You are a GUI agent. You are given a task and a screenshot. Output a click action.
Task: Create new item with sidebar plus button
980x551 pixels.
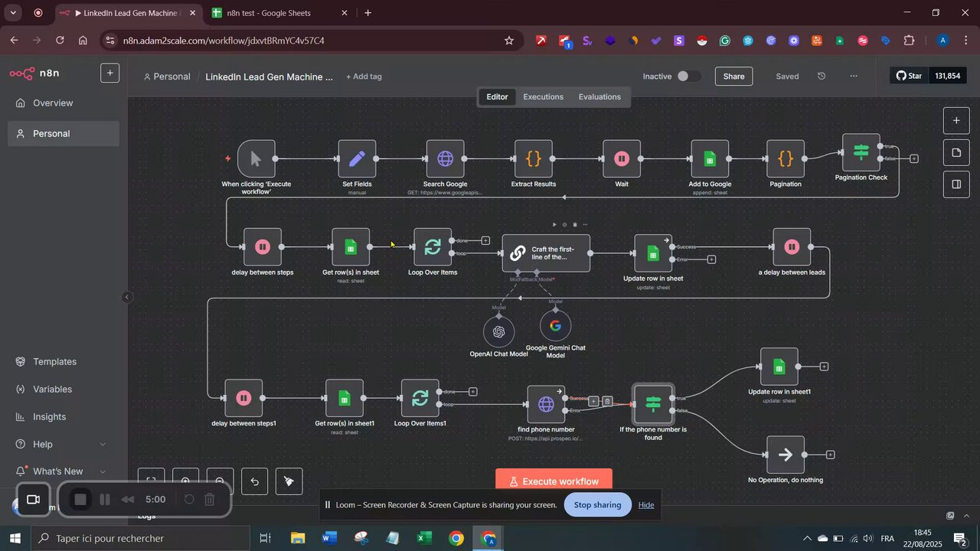point(109,73)
